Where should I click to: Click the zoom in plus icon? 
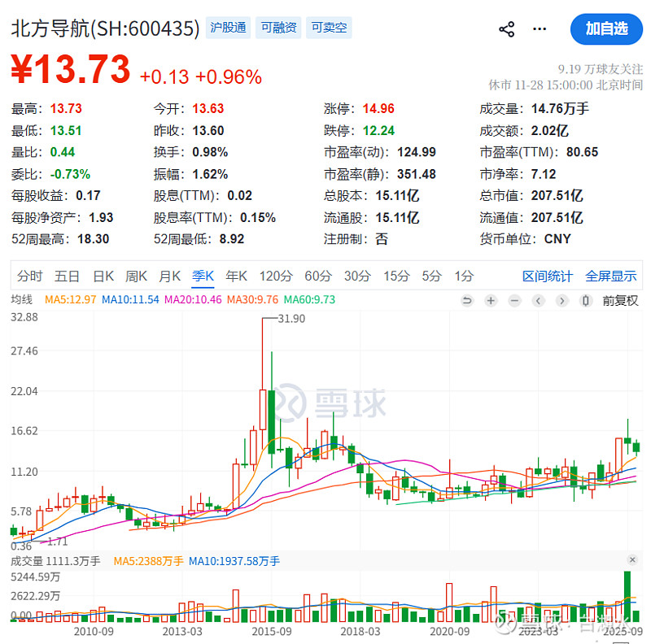[491, 300]
